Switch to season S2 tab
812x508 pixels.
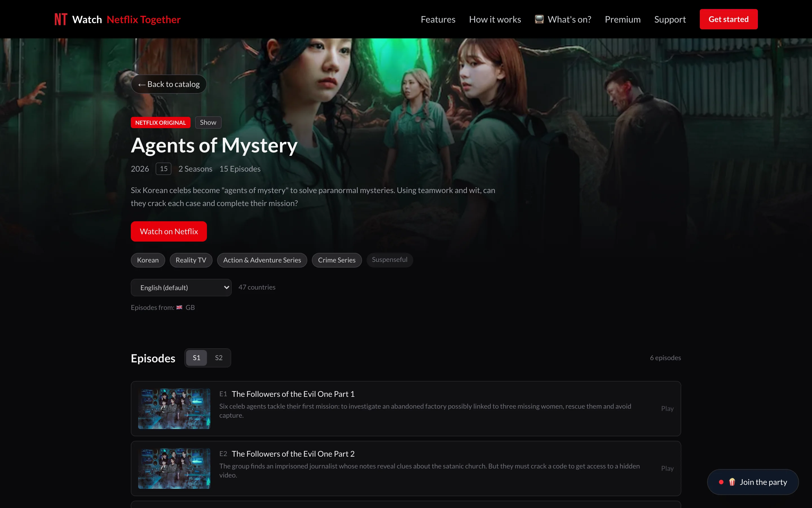click(219, 358)
